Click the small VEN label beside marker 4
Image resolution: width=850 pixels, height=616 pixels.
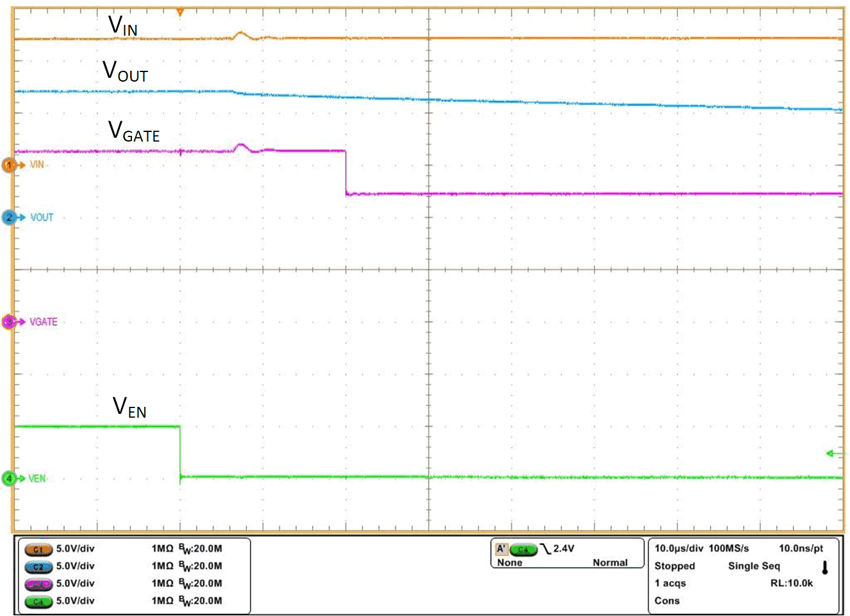click(37, 478)
